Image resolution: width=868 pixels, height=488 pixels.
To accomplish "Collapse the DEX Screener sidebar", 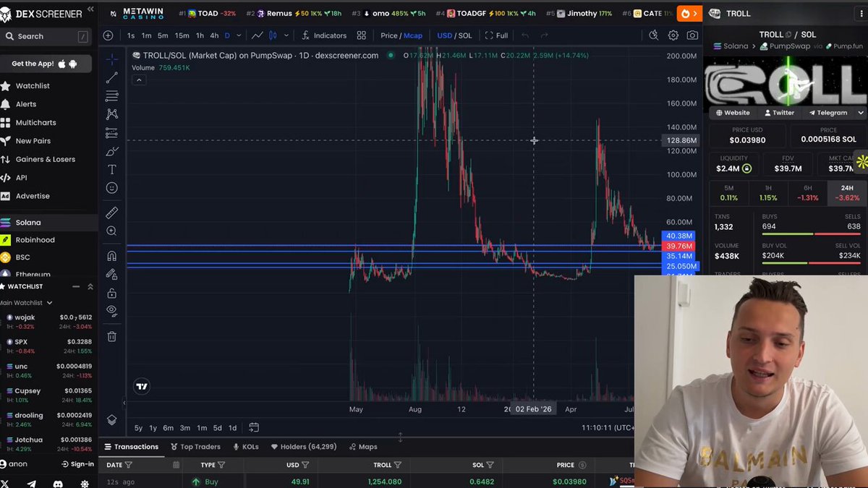I will (90, 9).
